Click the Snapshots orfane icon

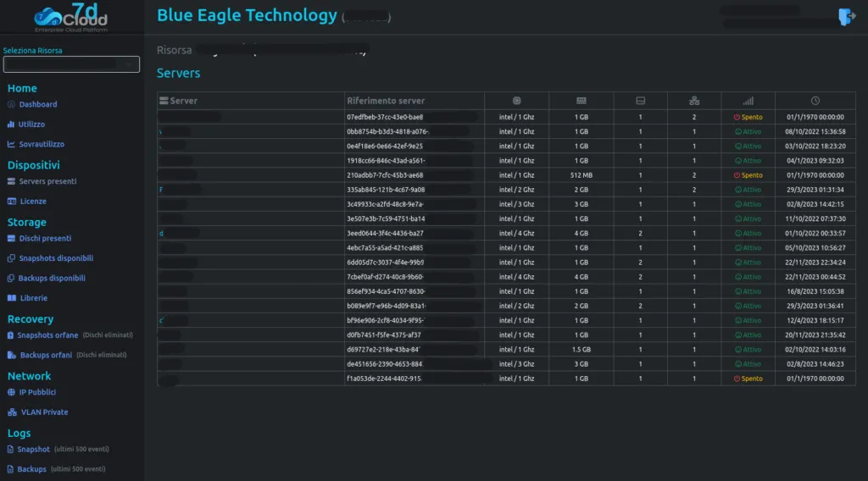[x=10, y=335]
